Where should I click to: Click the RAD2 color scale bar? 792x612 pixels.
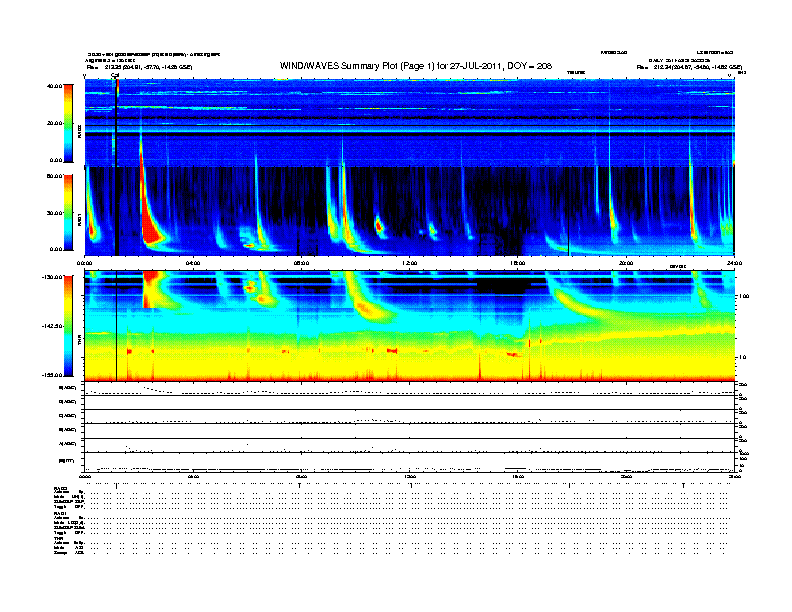(68, 123)
